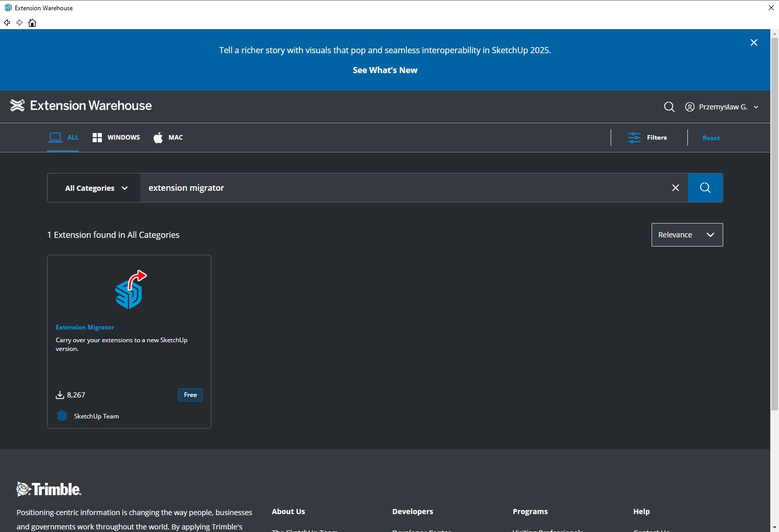Open the home page via house icon

[x=32, y=23]
